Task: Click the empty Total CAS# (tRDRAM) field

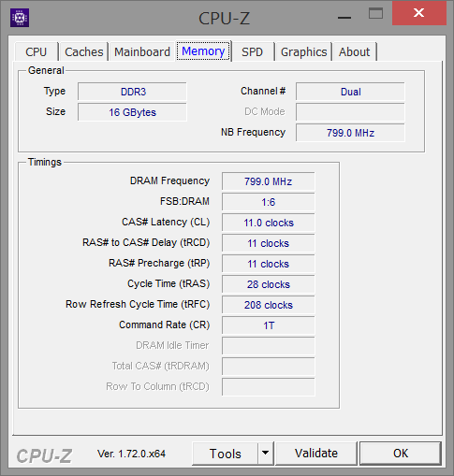Action: 269,367
